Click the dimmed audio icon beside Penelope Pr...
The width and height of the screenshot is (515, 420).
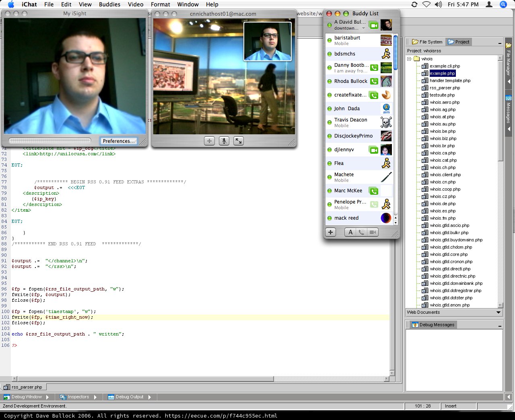coord(374,204)
